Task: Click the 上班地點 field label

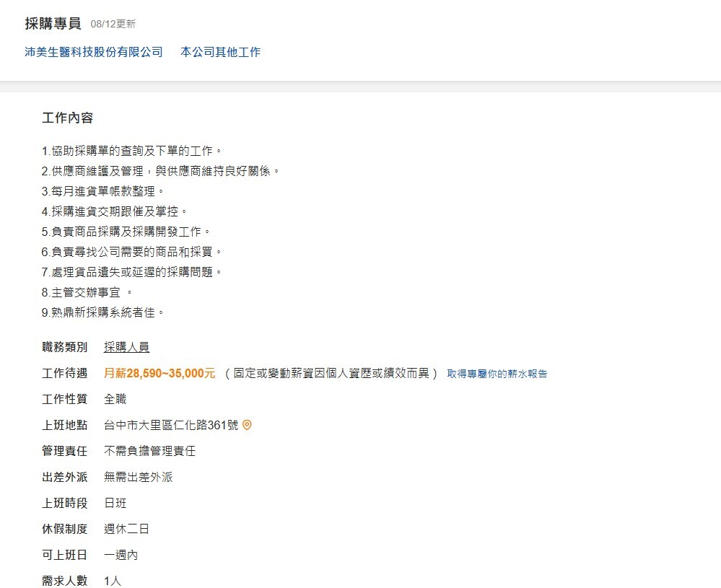Action: [x=65, y=425]
